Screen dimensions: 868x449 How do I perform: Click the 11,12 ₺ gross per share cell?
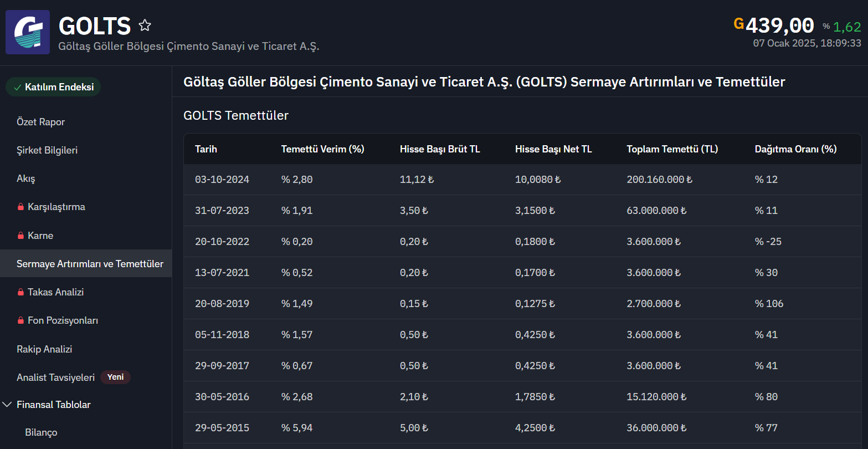tap(417, 180)
